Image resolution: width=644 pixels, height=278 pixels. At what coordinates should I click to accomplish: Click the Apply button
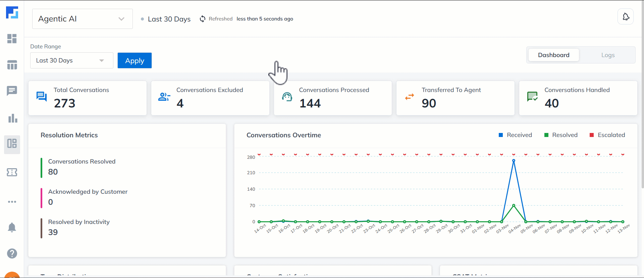coord(135,60)
